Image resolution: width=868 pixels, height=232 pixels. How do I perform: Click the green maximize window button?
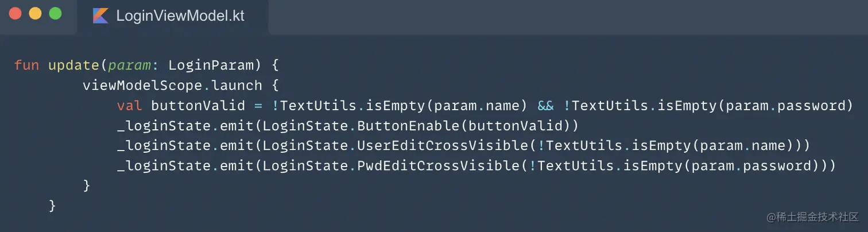(55, 13)
